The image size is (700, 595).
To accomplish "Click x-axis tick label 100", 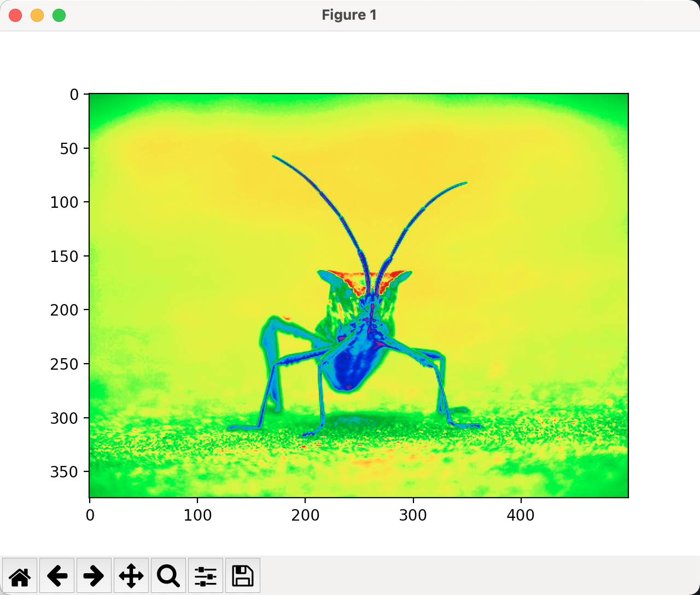I will 197,515.
